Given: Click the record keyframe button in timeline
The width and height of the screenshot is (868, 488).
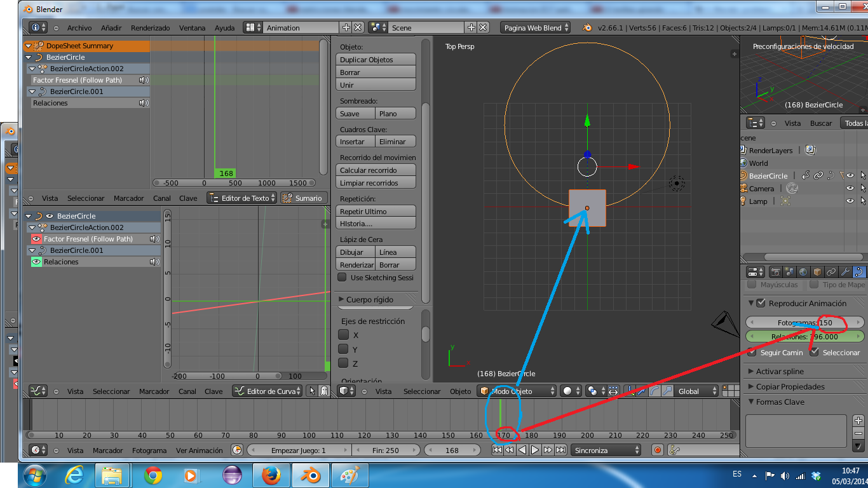Looking at the screenshot, I should [x=658, y=450].
